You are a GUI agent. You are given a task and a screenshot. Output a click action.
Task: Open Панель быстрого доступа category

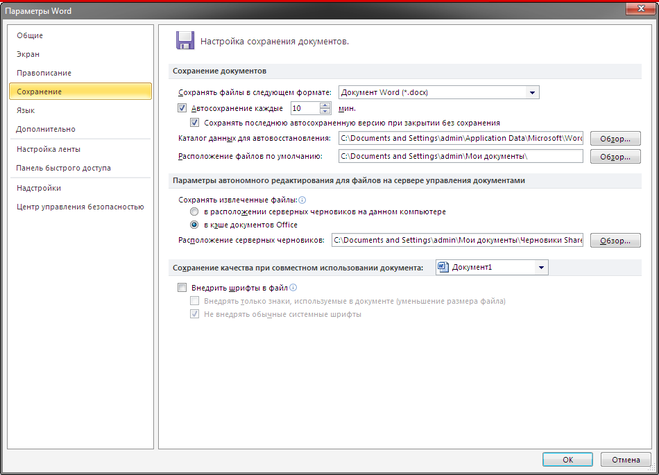[80, 168]
